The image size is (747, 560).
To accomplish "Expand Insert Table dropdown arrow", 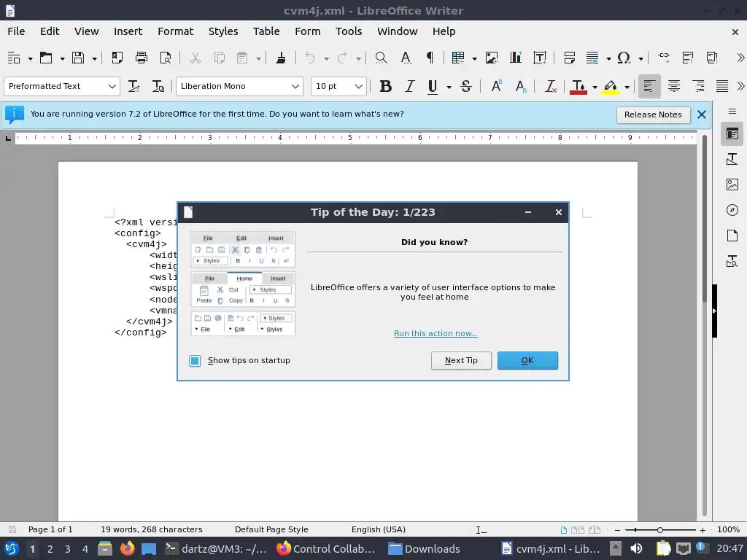I will click(474, 58).
